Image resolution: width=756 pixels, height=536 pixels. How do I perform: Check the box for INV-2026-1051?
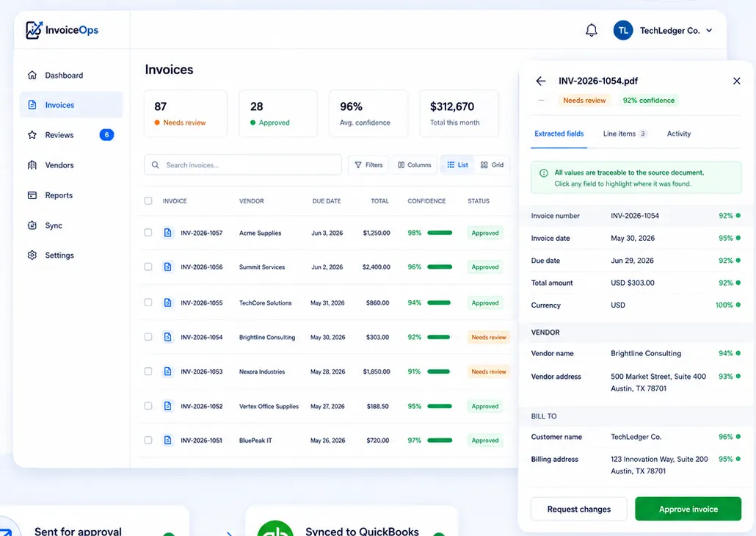point(148,440)
